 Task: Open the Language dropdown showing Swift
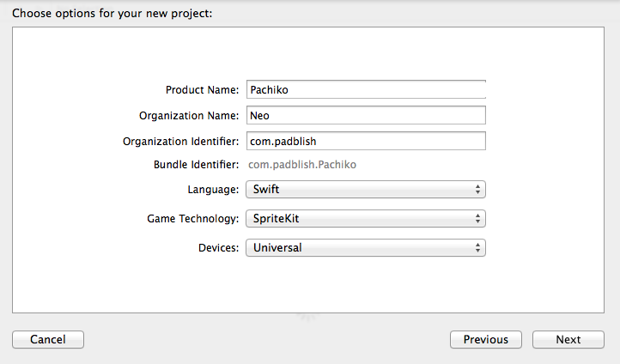click(366, 189)
